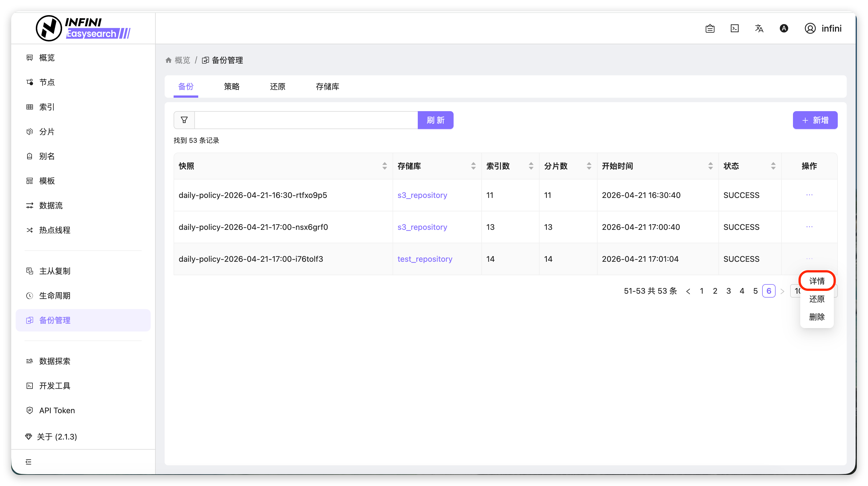Click the 刷新 refresh button
868x486 pixels.
point(435,120)
